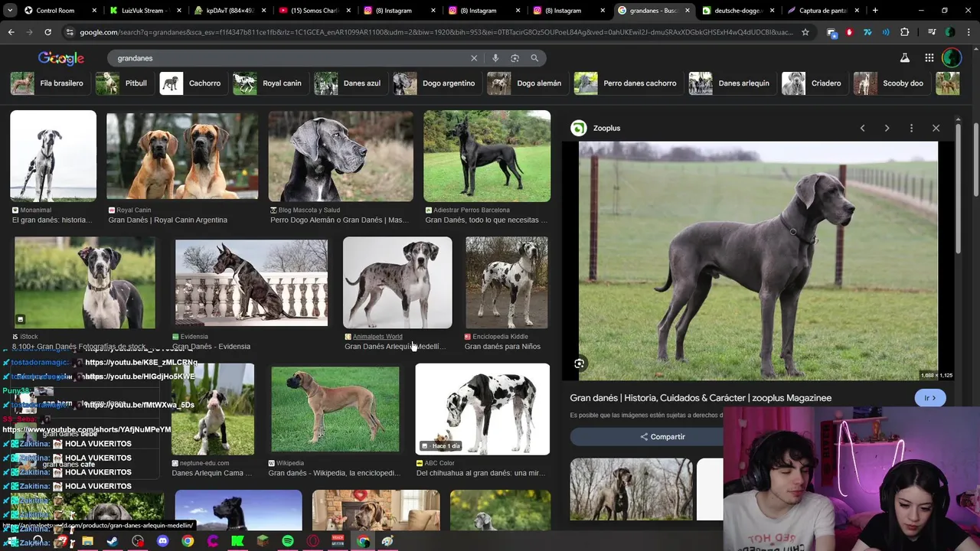Switch to the Somos Charl YouTube tab
Viewport: 980px width, 551px height.
pyautogui.click(x=312, y=11)
